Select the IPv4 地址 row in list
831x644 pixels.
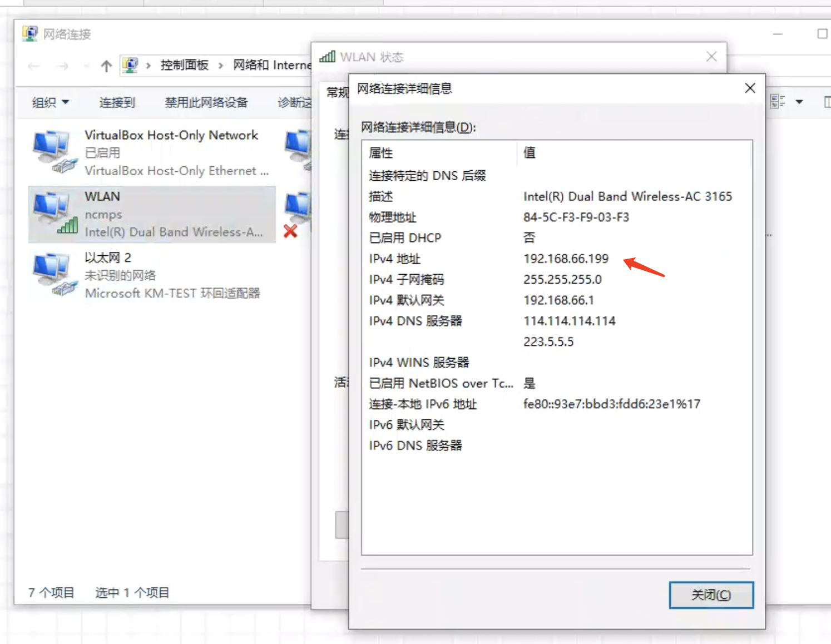[x=557, y=259]
